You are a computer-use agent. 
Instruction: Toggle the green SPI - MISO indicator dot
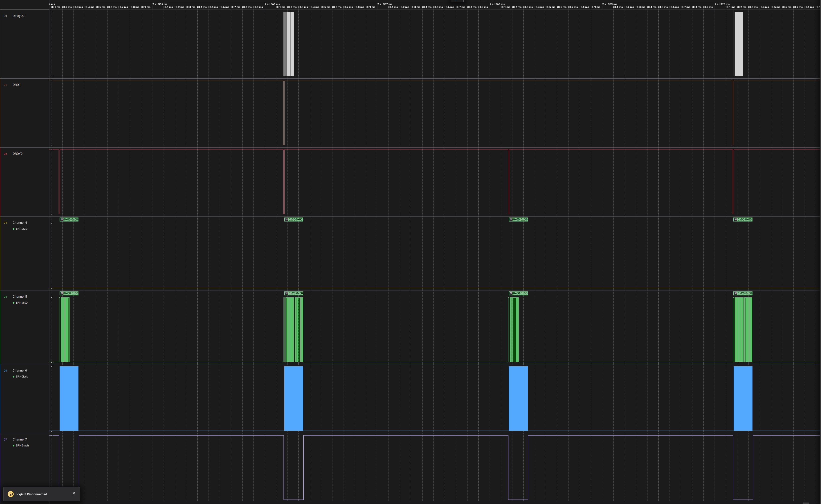[13, 303]
